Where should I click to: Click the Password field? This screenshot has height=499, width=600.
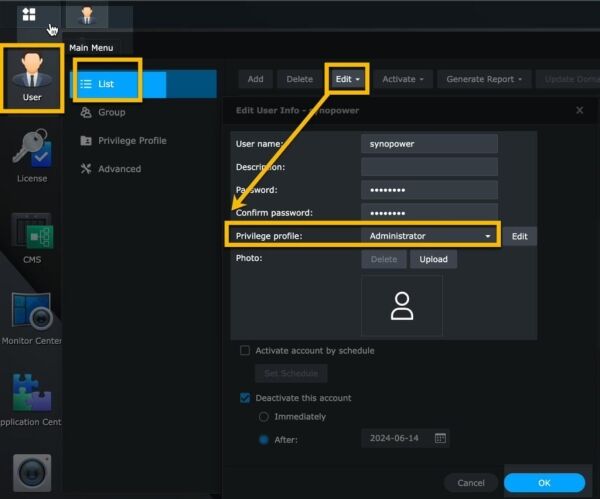point(429,190)
